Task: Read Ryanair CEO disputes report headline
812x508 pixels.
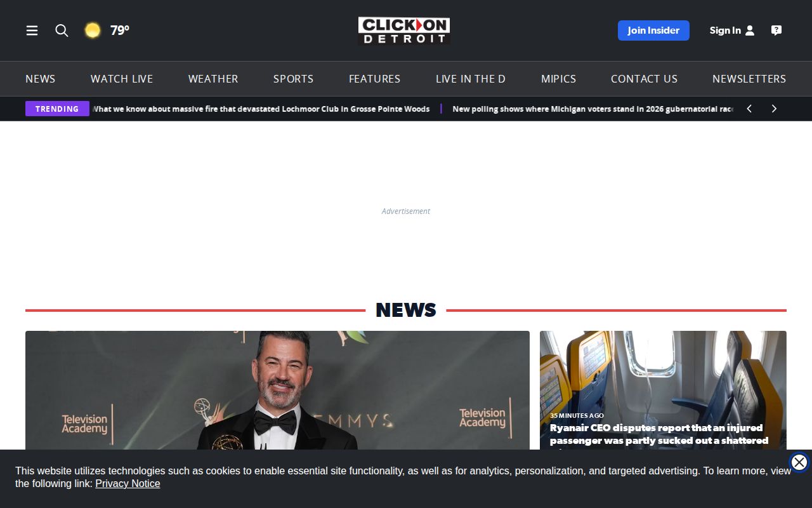Action: pyautogui.click(x=659, y=434)
